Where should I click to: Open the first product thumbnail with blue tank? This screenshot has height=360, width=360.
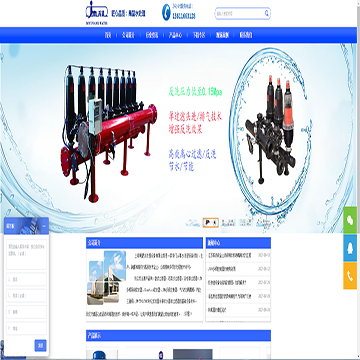pos(102,354)
